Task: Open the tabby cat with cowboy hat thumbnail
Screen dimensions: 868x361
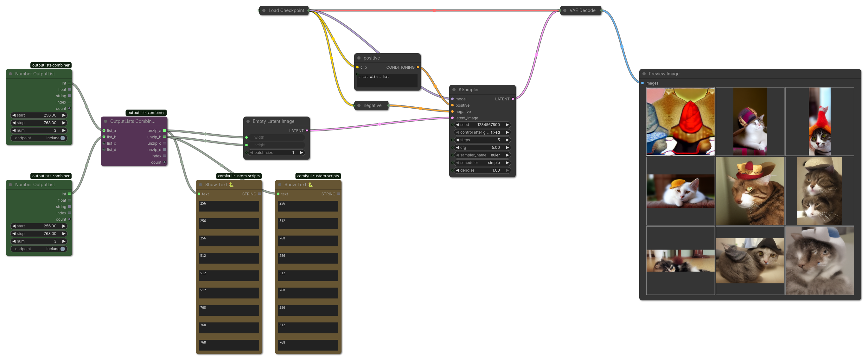Action: pyautogui.click(x=750, y=191)
